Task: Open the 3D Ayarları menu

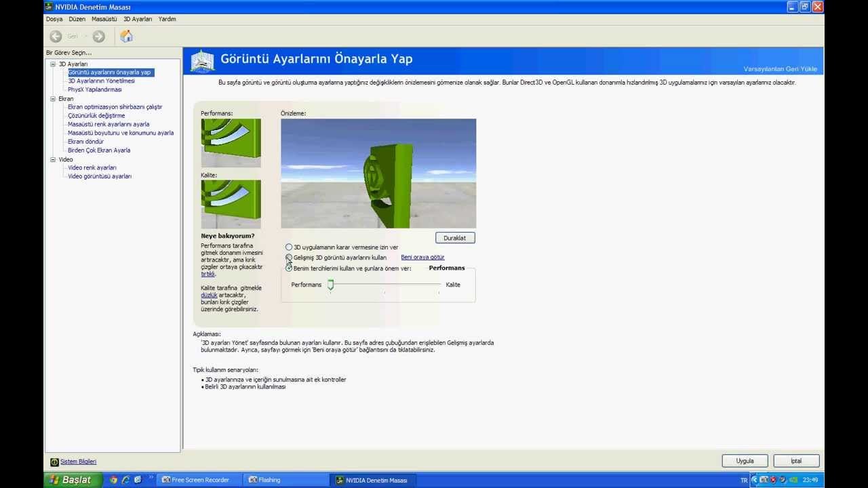Action: click(138, 19)
